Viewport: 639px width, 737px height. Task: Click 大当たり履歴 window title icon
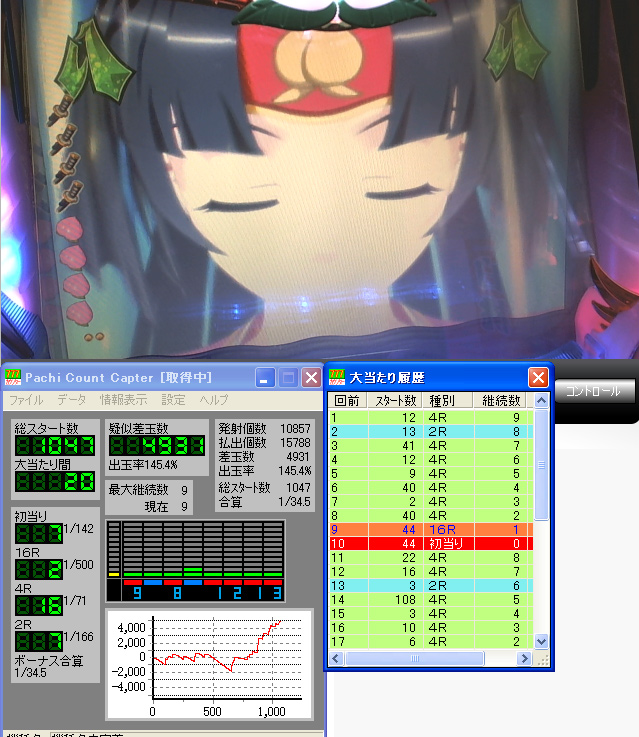pyautogui.click(x=337, y=377)
